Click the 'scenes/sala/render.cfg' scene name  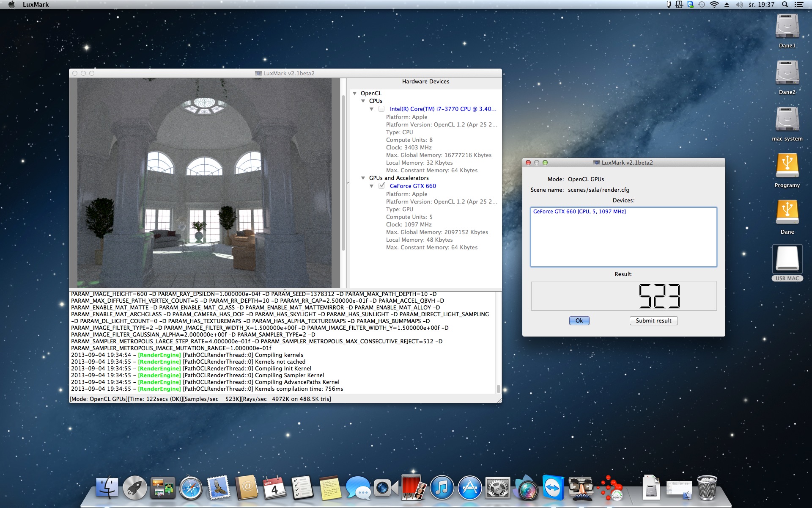click(x=598, y=190)
